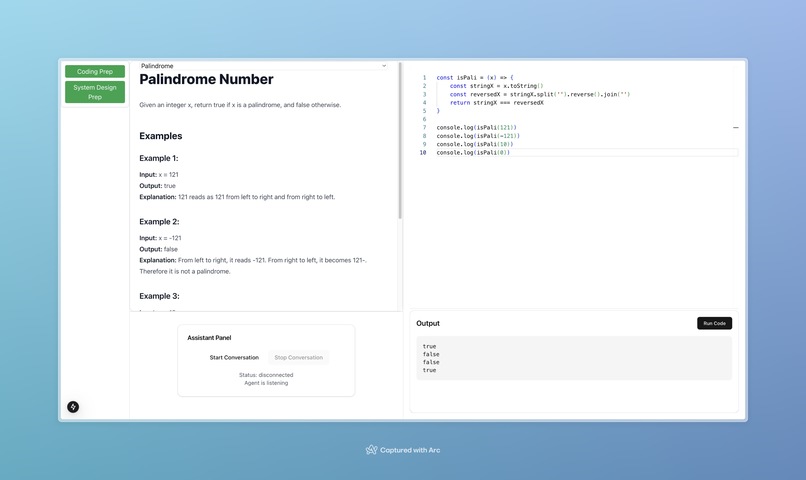Click console.log(isPali(10)) on line 9
The width and height of the screenshot is (806, 480).
tap(475, 144)
